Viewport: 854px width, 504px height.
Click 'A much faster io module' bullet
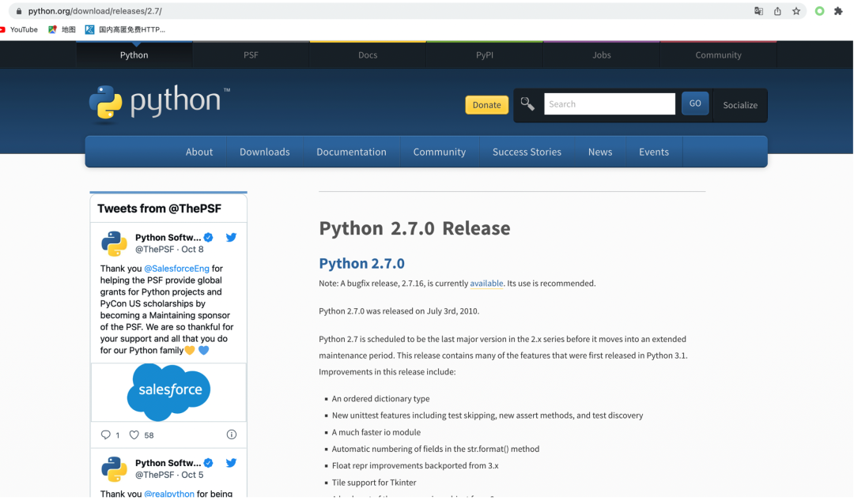pyautogui.click(x=376, y=432)
